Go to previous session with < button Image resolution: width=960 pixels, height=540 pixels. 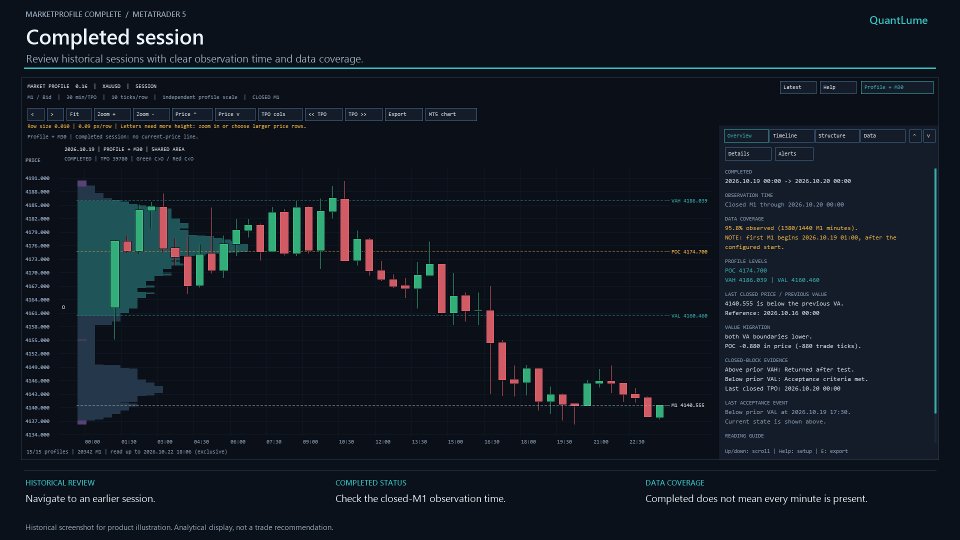pos(36,114)
